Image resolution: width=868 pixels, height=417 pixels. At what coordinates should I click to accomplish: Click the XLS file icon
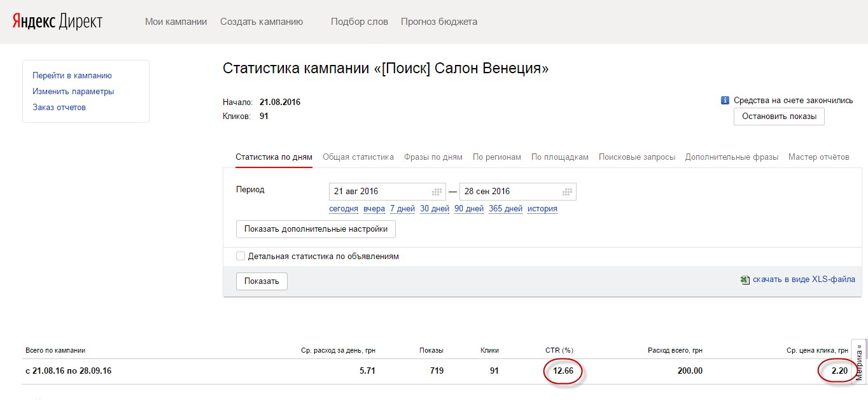(x=745, y=279)
